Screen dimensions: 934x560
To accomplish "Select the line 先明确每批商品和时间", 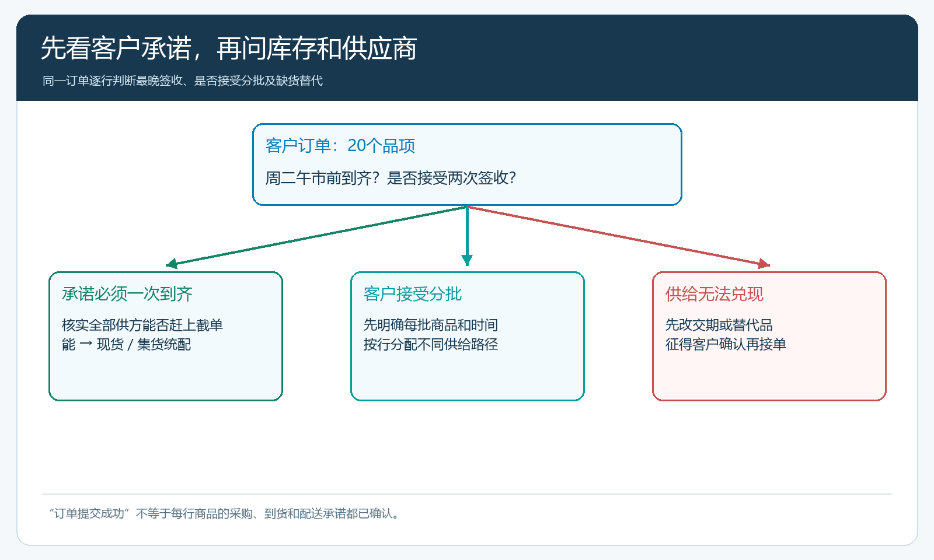I will click(431, 325).
